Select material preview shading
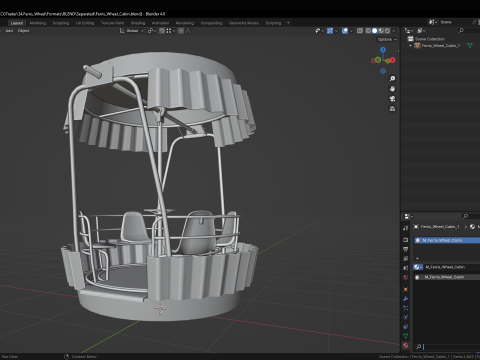 coord(381,31)
